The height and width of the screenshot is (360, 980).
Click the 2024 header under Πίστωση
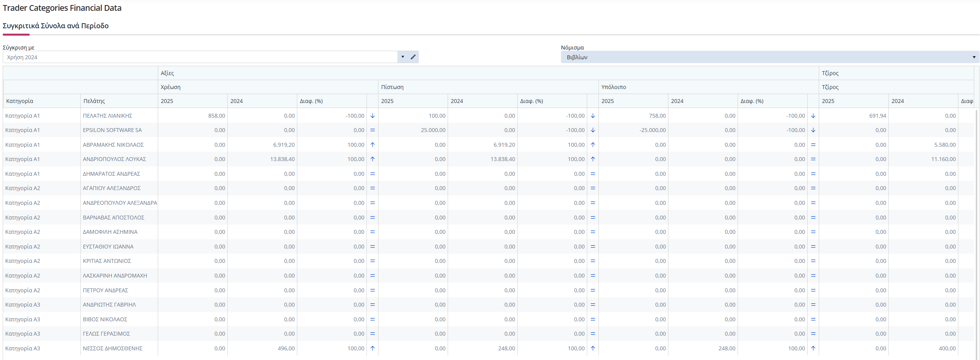482,101
